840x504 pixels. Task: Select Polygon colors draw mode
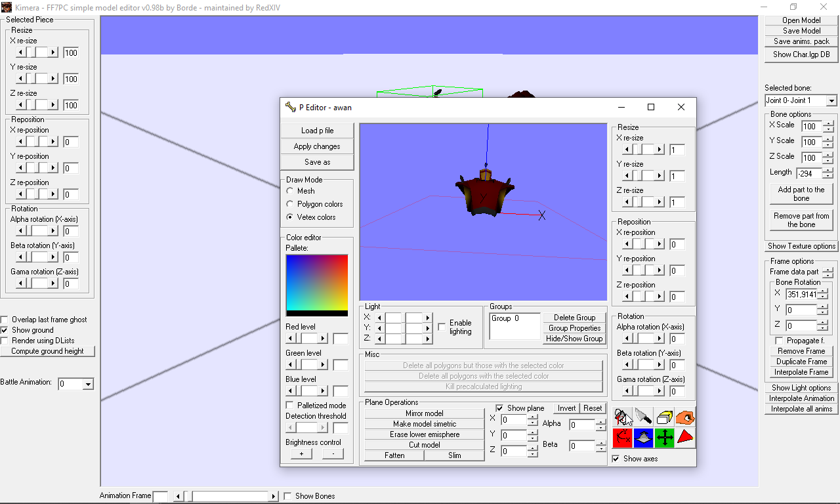pyautogui.click(x=290, y=204)
